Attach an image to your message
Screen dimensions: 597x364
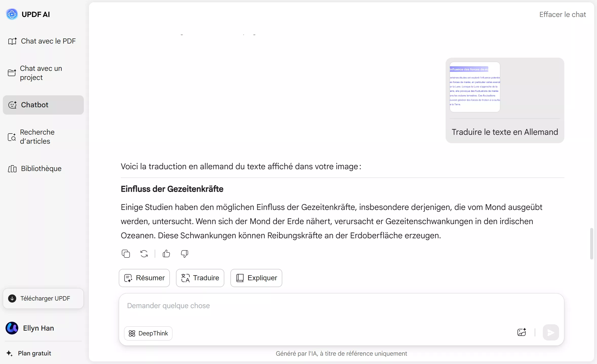[x=521, y=333]
